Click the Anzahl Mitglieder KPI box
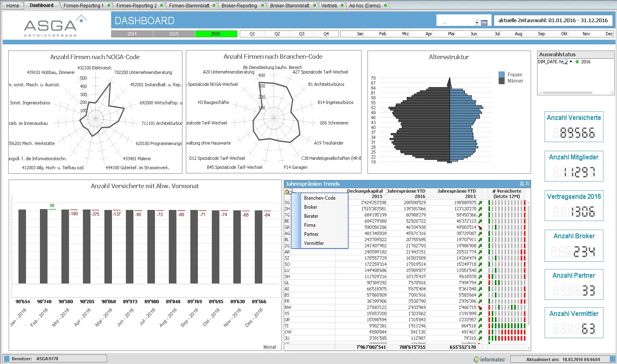 [574, 166]
